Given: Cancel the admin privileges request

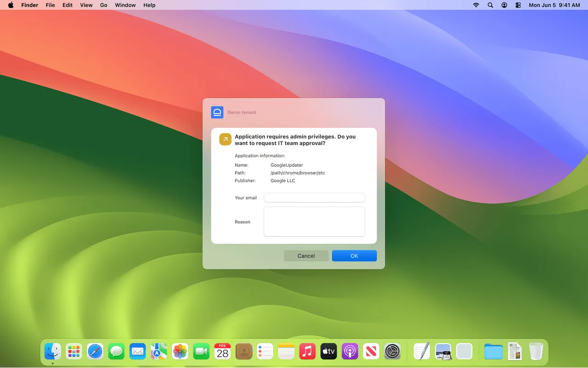Looking at the screenshot, I should [x=306, y=256].
